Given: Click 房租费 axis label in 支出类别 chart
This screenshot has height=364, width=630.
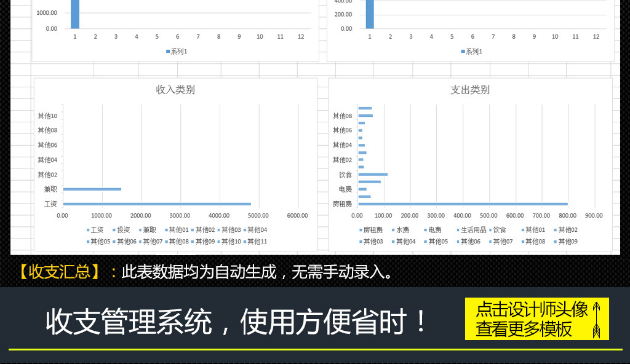Looking at the screenshot, I should pos(342,204).
